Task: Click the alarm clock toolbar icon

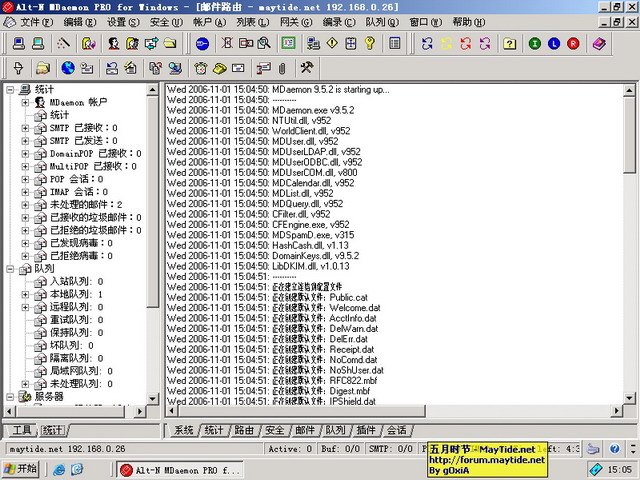Action: [x=201, y=68]
